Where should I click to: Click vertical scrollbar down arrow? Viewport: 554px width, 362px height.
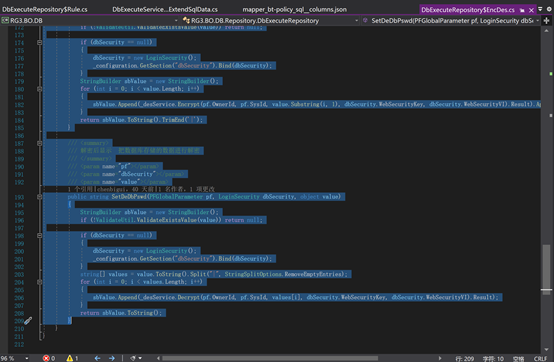pos(547,349)
